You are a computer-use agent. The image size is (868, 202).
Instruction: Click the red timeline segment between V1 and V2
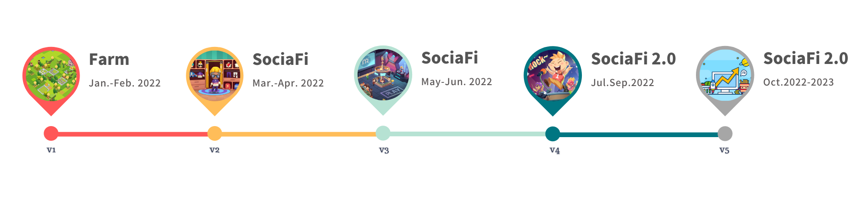132,134
